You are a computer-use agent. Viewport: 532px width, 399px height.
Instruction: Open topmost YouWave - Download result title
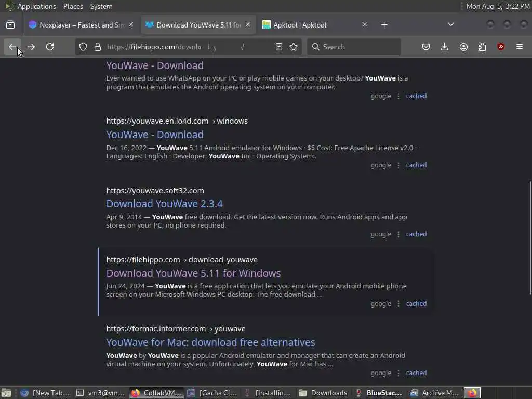click(x=155, y=65)
